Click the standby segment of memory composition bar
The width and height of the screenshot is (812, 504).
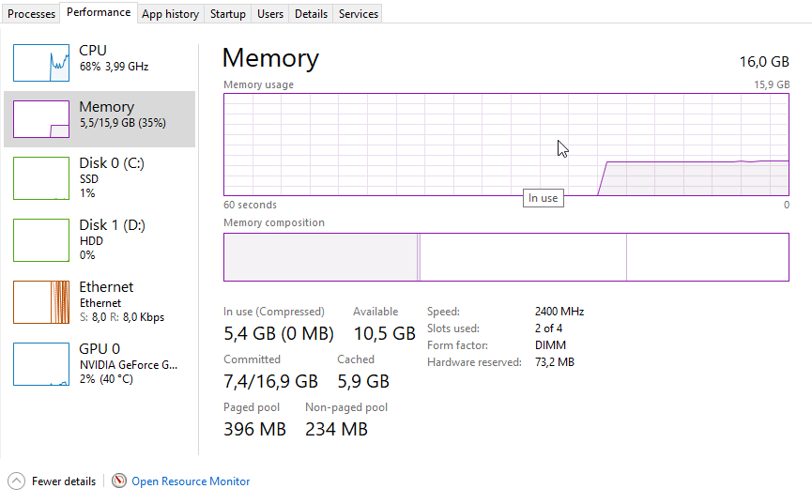tap(523, 257)
